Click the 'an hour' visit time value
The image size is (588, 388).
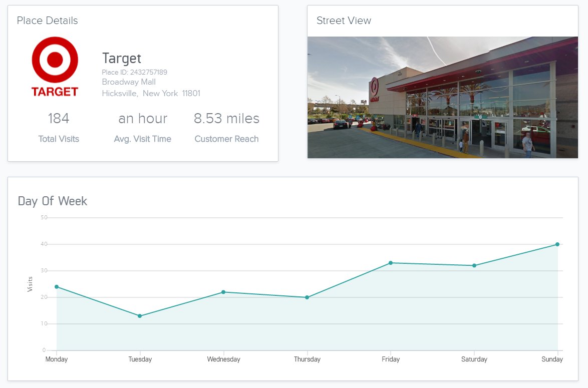point(143,119)
